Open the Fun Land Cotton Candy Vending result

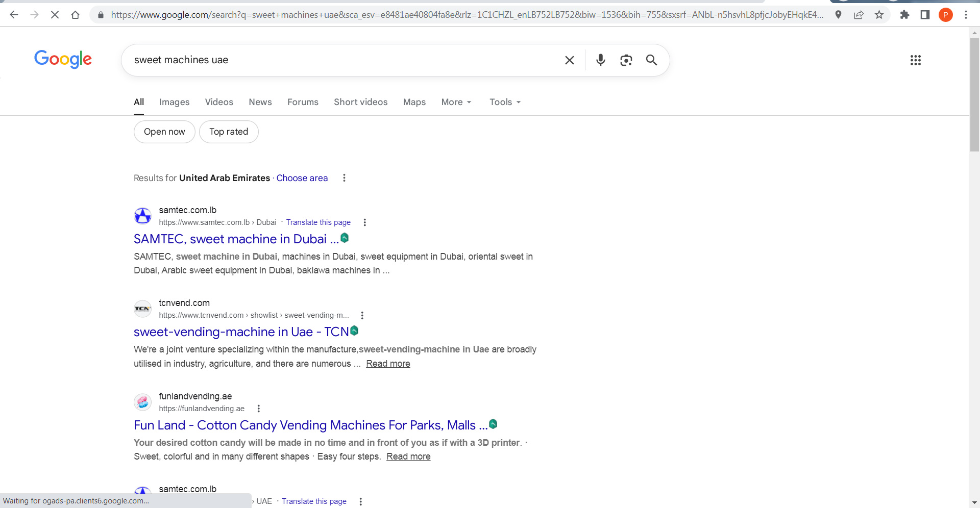click(x=311, y=425)
